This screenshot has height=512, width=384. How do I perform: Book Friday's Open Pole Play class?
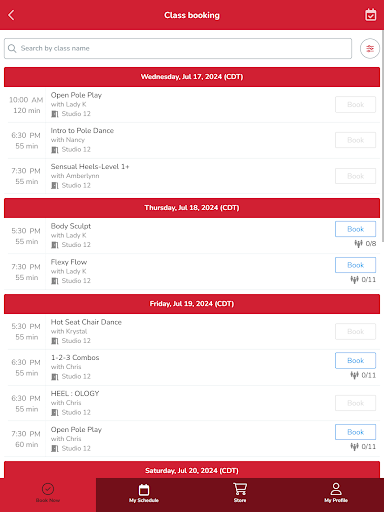tap(355, 432)
